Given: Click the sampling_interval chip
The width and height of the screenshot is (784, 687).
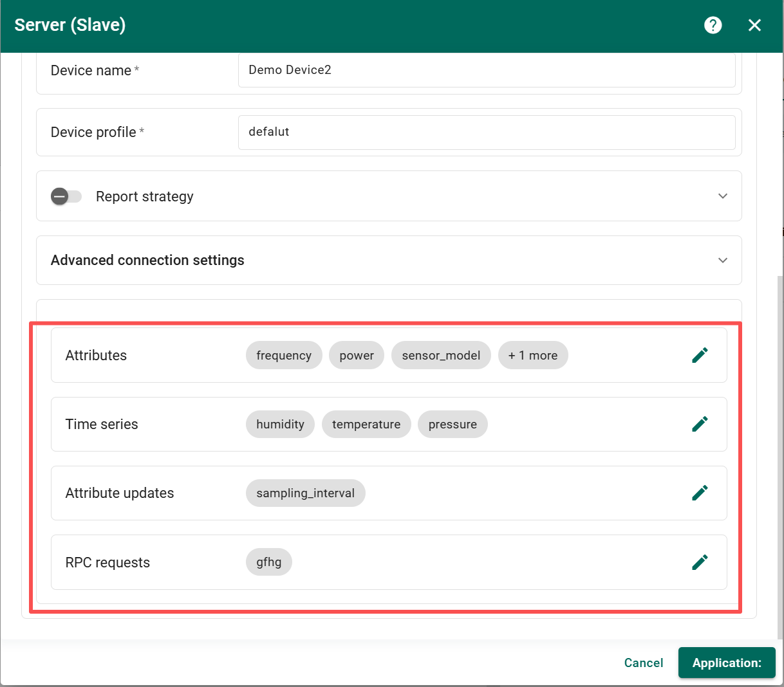Looking at the screenshot, I should tap(305, 493).
